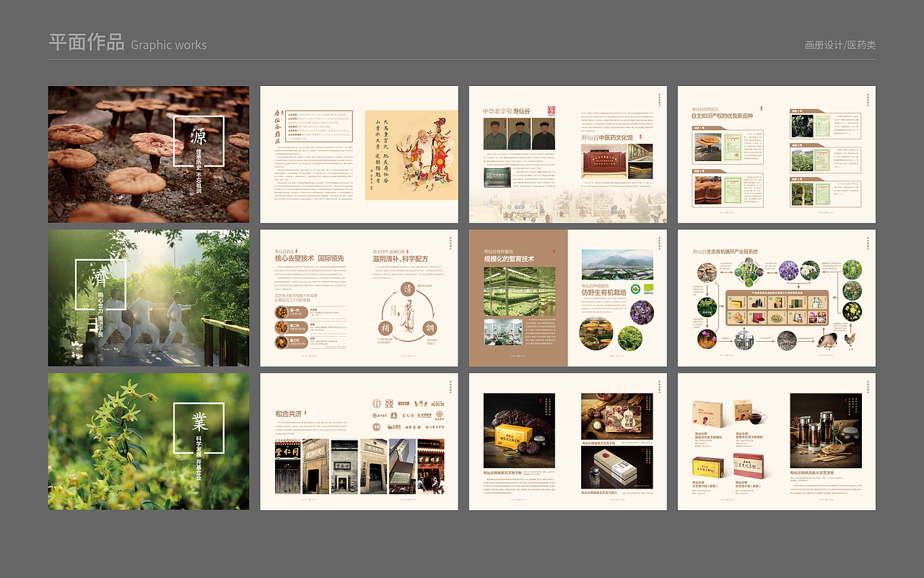The height and width of the screenshot is (578, 924).
Task: Click the red seal beside 寿仙谷
Action: point(553,111)
